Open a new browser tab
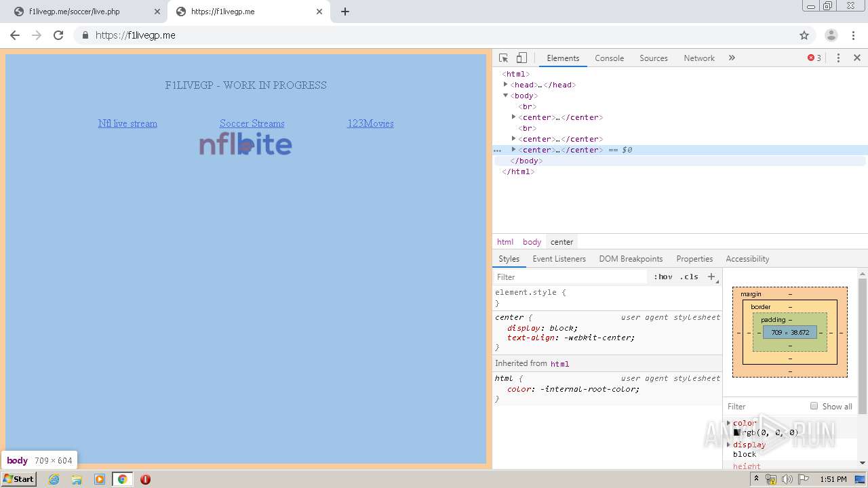 (344, 12)
